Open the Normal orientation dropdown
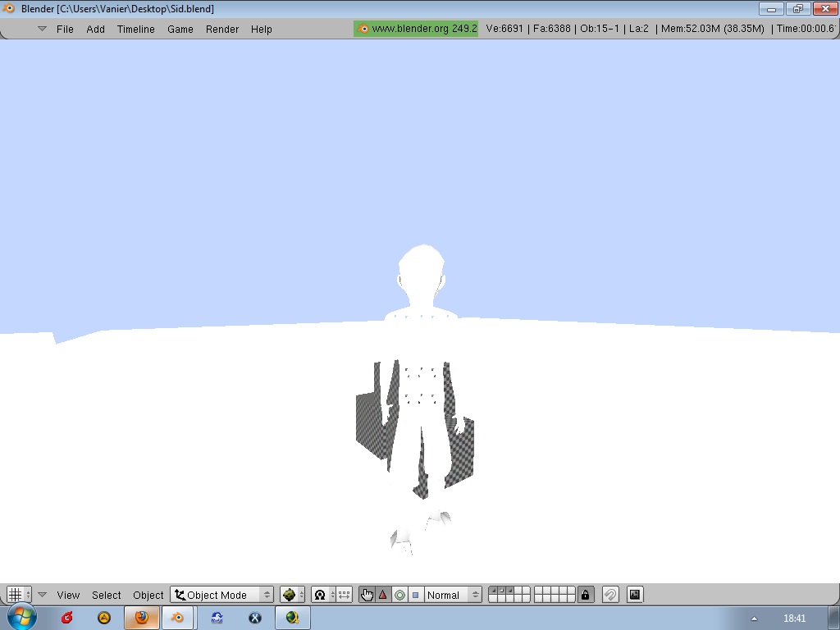The image size is (840, 630). pos(453,595)
